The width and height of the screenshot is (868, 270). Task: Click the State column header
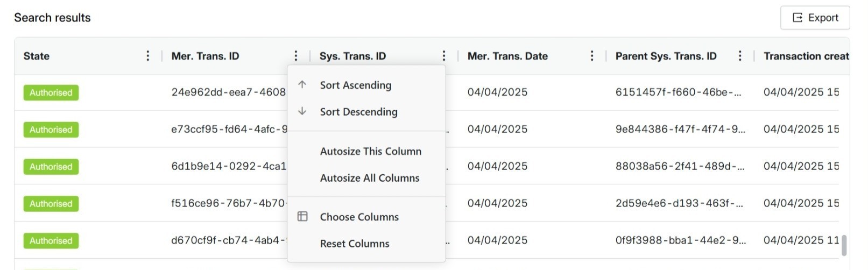tap(37, 56)
